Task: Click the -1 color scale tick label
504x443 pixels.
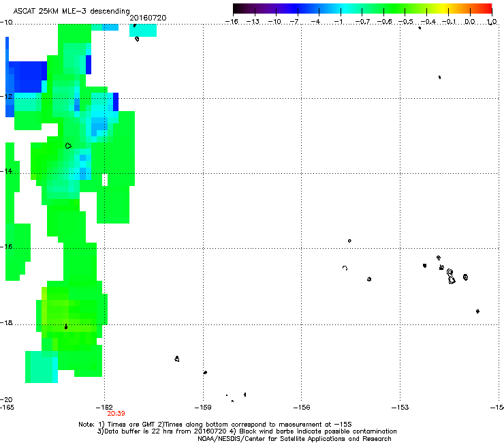Action: coord(338,22)
